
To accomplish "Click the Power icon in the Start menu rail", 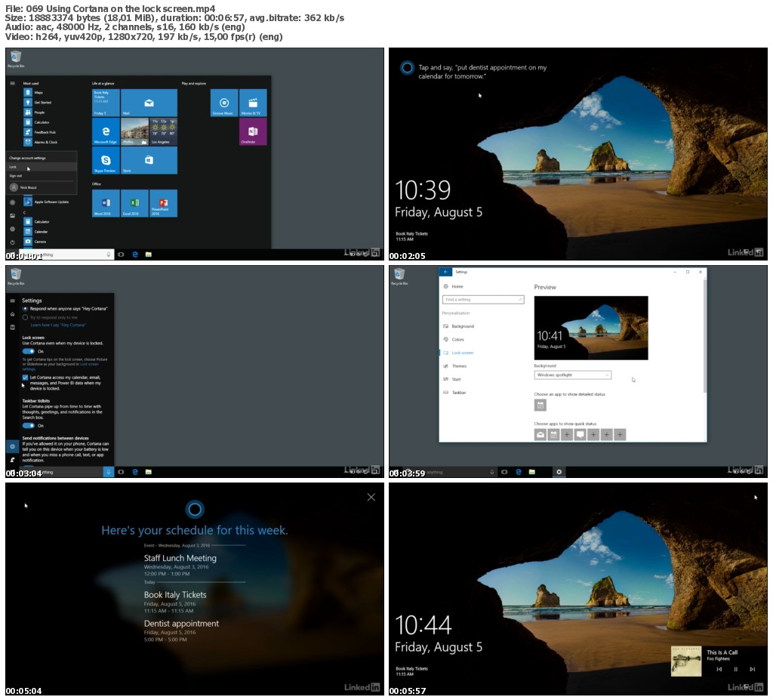I will point(12,242).
